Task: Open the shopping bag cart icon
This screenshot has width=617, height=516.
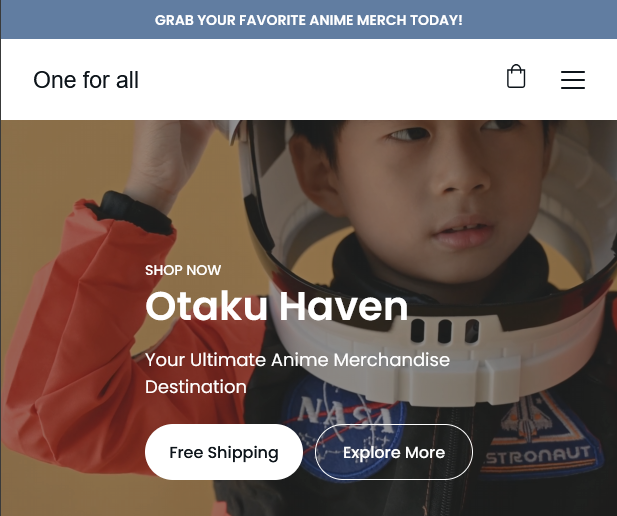Action: tap(516, 76)
